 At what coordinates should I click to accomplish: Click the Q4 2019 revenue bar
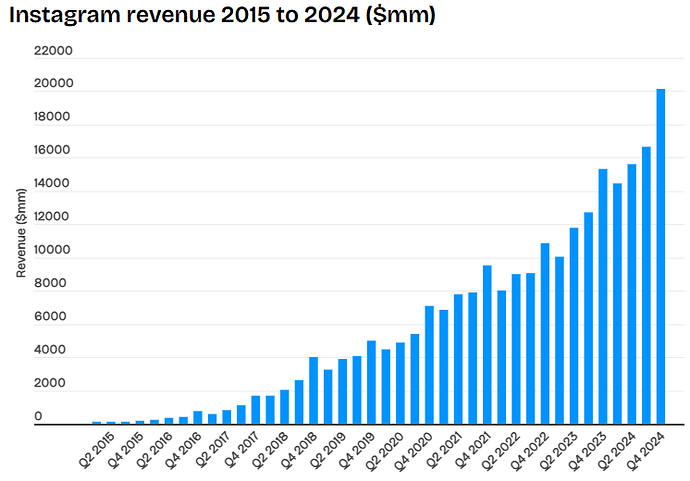(371, 382)
